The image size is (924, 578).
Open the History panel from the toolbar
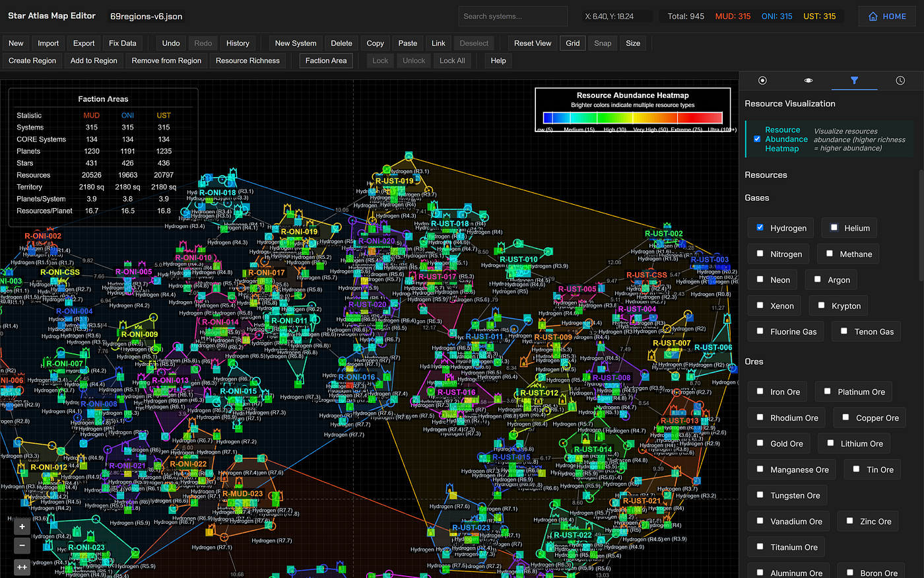coord(238,43)
